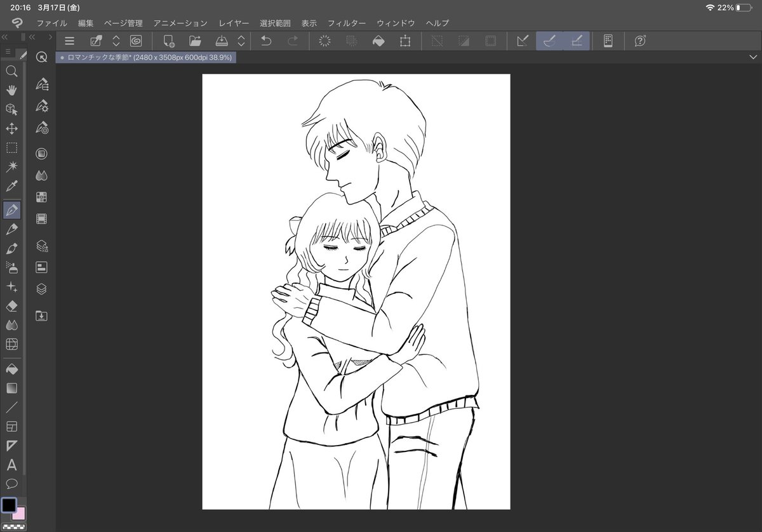
Task: Open the Color Wheel palette
Action: (42, 154)
